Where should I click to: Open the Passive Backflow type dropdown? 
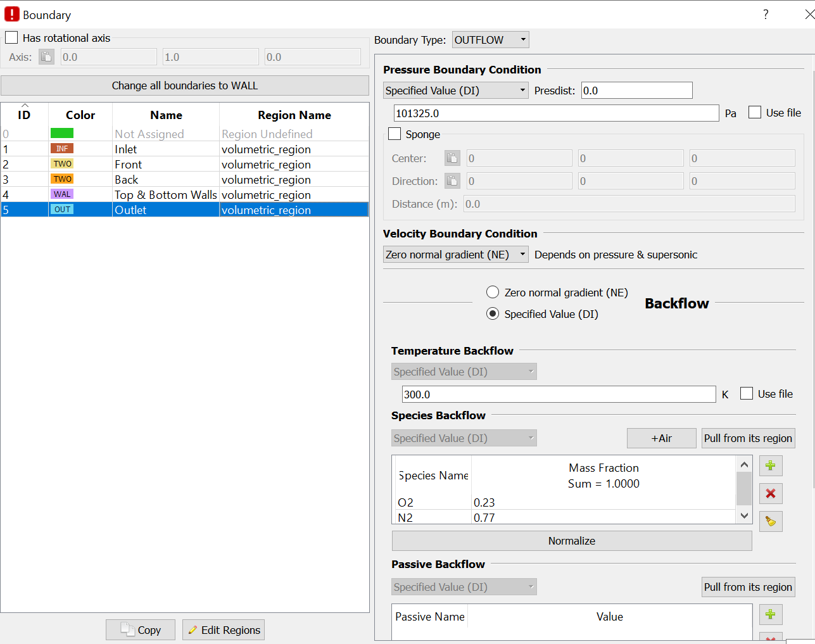(464, 587)
